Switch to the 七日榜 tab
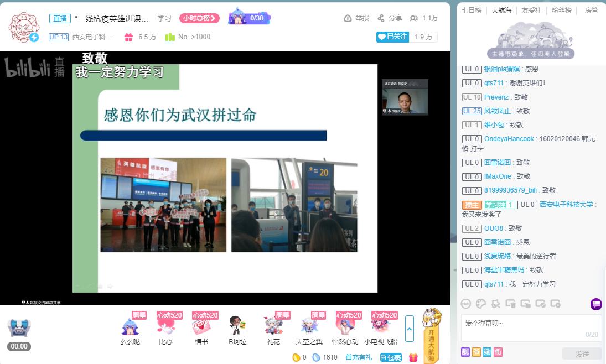The height and width of the screenshot is (364, 606). tap(472, 11)
